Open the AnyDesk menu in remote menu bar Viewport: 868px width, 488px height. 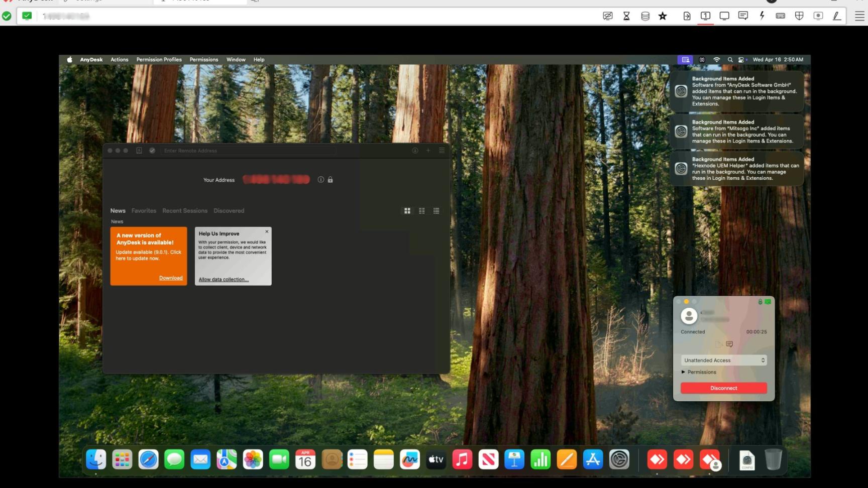coord(91,59)
